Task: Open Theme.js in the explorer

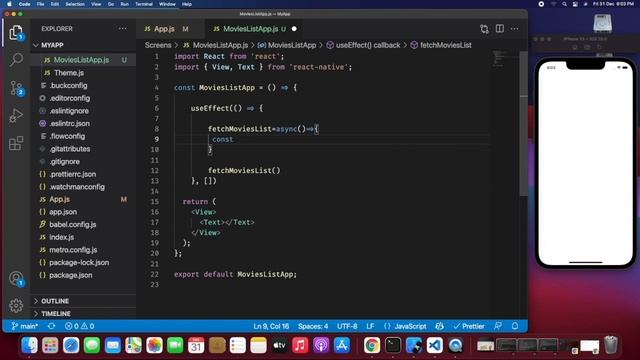Action: tap(84, 73)
